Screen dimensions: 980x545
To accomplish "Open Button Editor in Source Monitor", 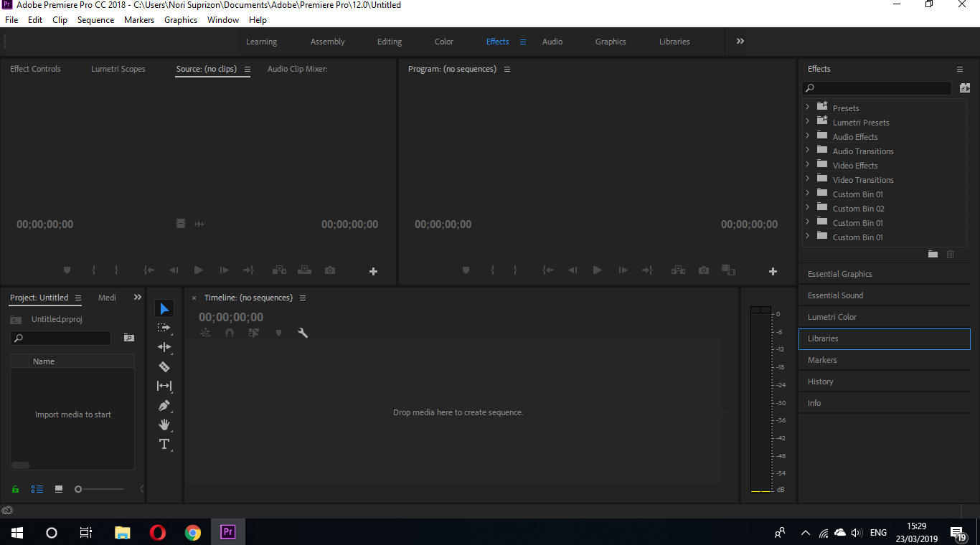I will (x=373, y=271).
